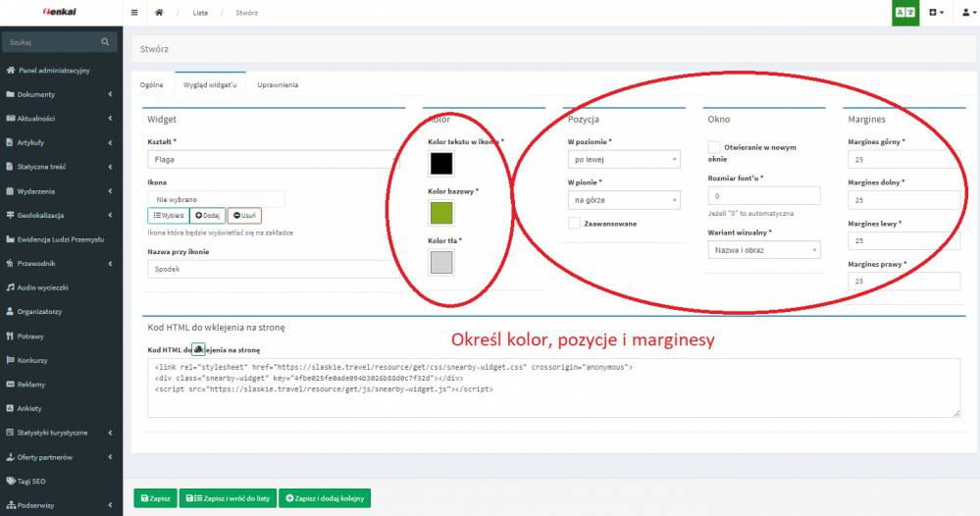Screen dimensions: 980x516
Task: Toggle the Zaawansowane checkbox
Action: point(574,224)
